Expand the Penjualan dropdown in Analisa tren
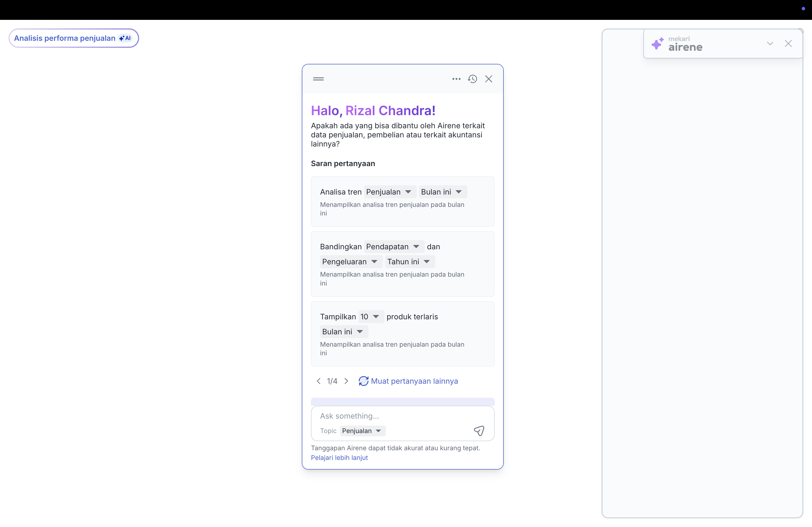Image resolution: width=812 pixels, height=527 pixels. coord(390,192)
